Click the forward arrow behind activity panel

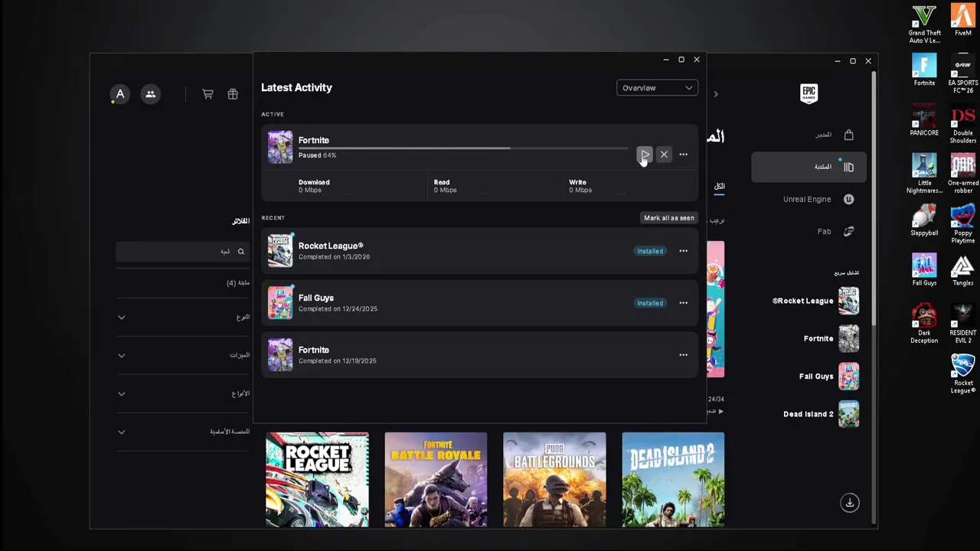716,94
